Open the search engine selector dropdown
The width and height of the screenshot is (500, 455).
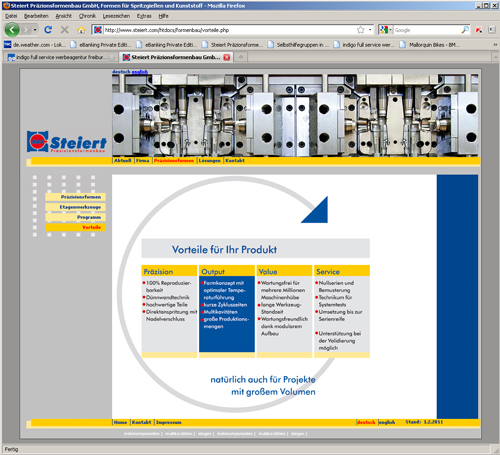click(385, 30)
